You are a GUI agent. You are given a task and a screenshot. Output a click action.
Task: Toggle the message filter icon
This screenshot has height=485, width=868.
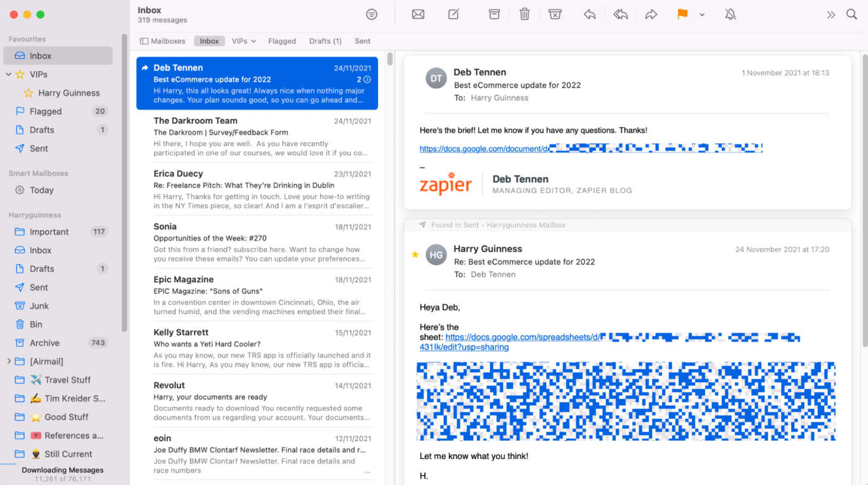[371, 14]
